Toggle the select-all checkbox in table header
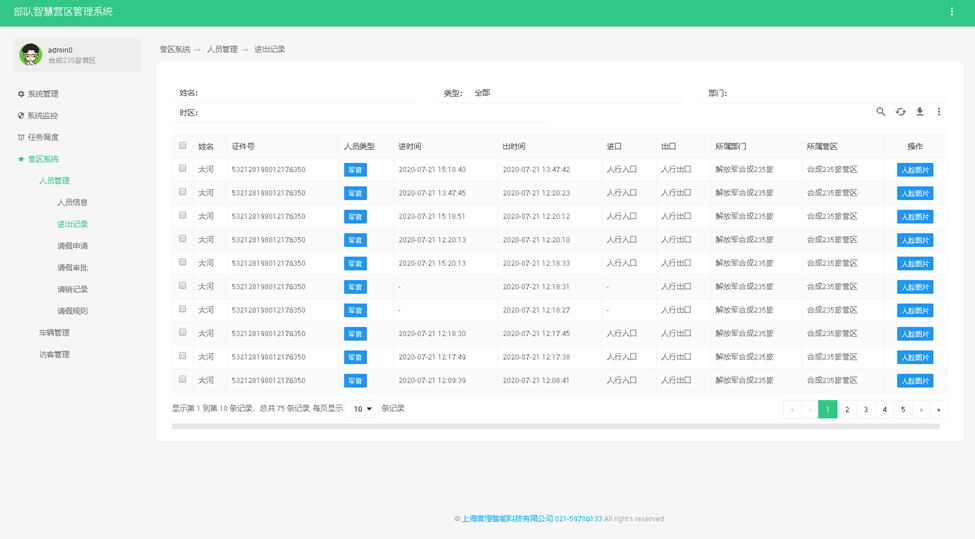The width and height of the screenshot is (975, 539). (183, 146)
